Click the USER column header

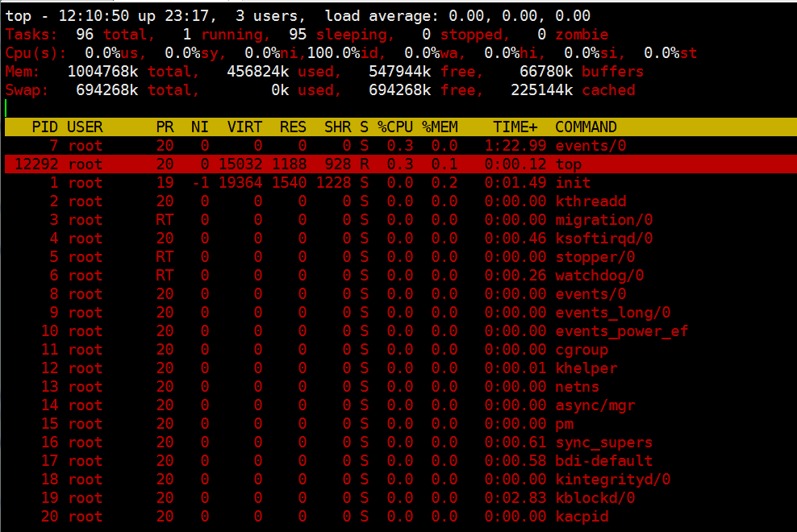tap(85, 127)
